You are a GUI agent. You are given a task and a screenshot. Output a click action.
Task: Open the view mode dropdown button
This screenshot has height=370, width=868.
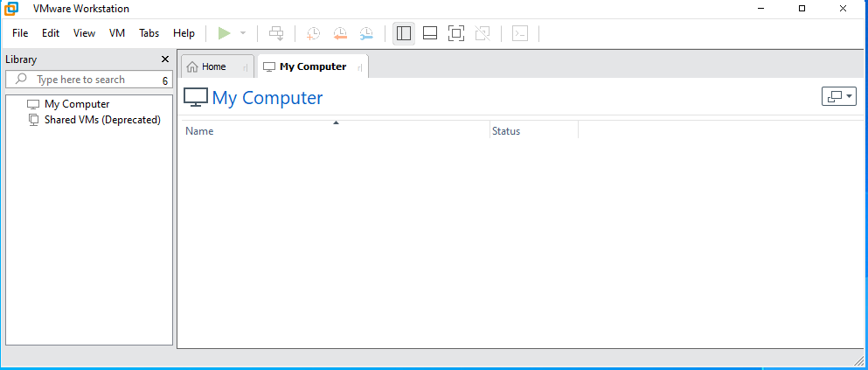pos(839,96)
